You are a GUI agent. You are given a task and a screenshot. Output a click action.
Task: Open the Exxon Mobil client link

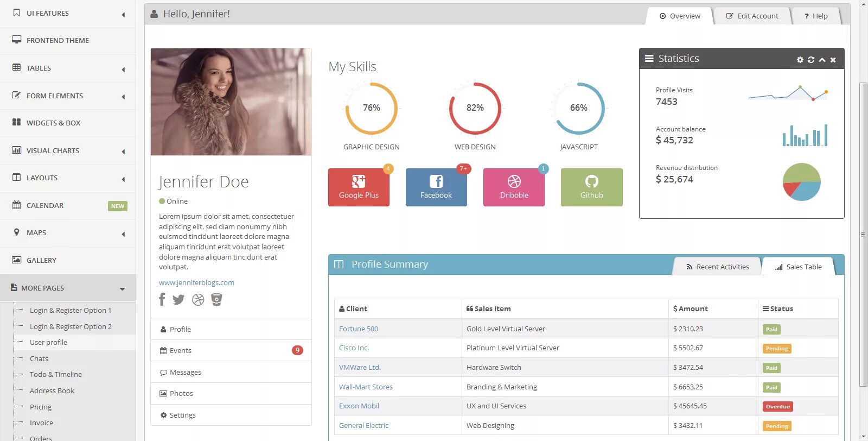(x=359, y=406)
